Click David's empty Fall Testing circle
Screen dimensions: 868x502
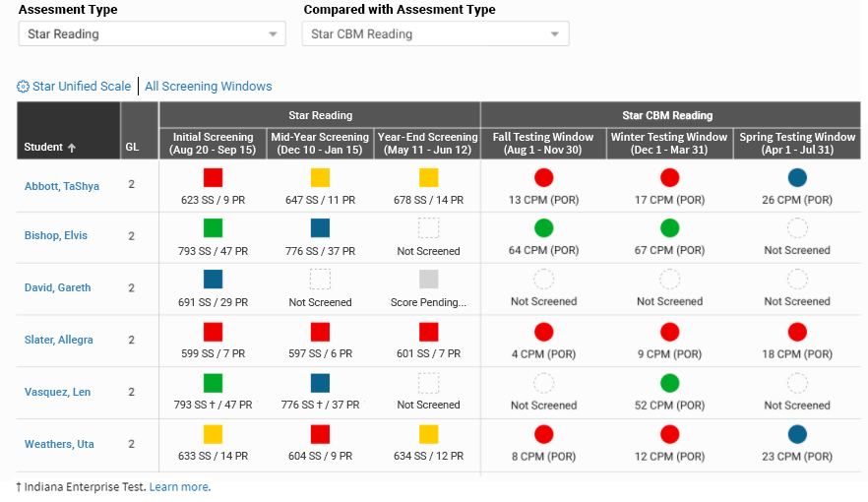pos(543,280)
